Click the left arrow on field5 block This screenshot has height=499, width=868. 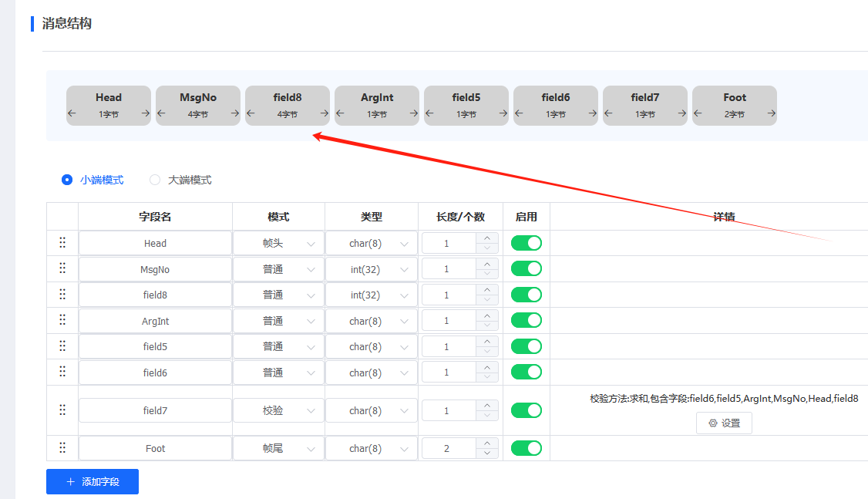pyautogui.click(x=430, y=113)
